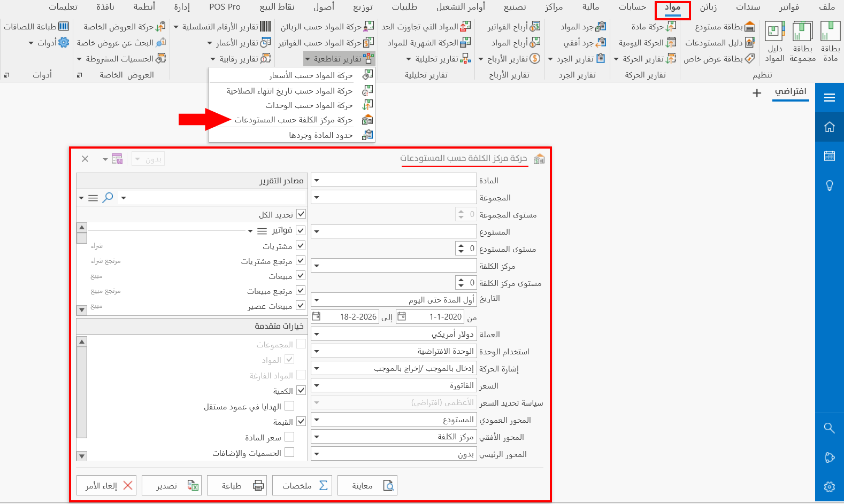The image size is (844, 504).
Task: Open المواد التي تجاوزت الحد
Action: pyautogui.click(x=426, y=27)
